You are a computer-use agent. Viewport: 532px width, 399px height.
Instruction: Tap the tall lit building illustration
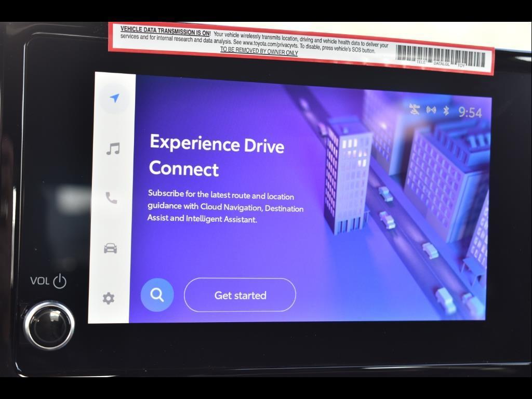pyautogui.click(x=347, y=174)
